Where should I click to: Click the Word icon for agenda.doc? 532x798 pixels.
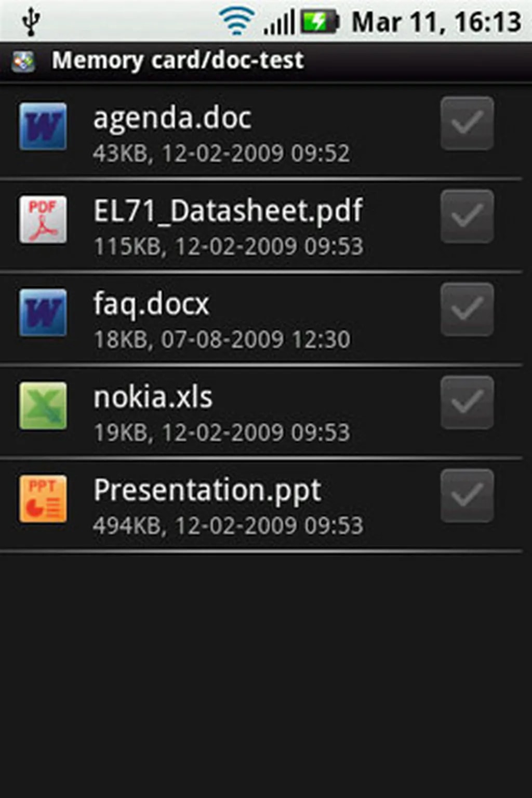coord(43,126)
